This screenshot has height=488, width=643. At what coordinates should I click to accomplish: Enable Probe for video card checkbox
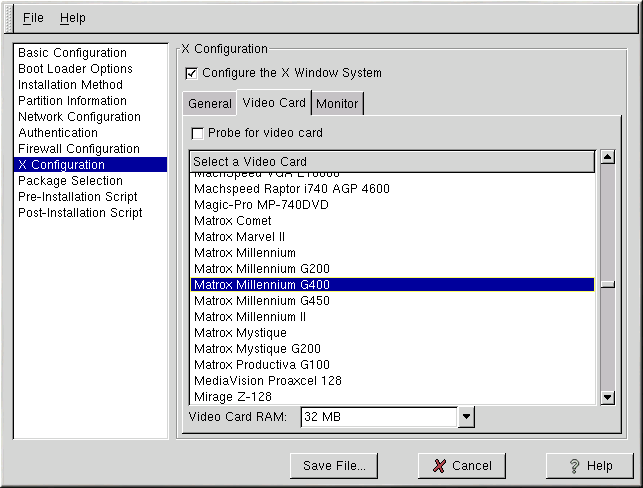[x=198, y=133]
